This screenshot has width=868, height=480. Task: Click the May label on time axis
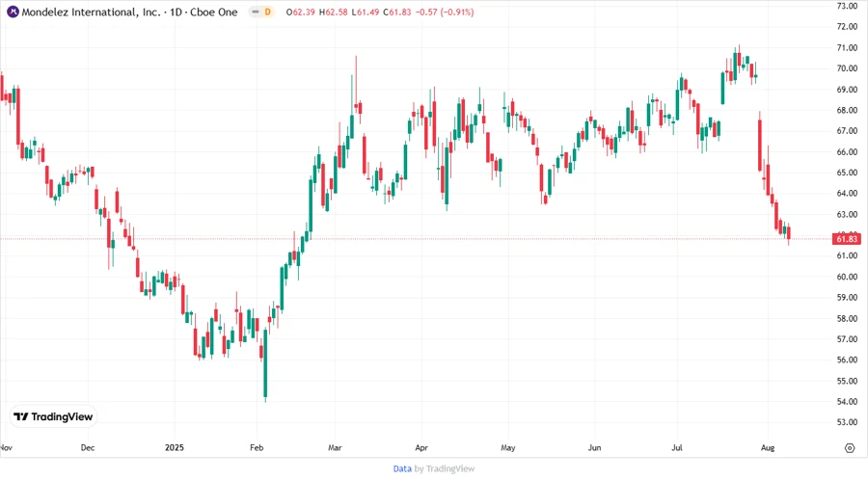tap(508, 447)
